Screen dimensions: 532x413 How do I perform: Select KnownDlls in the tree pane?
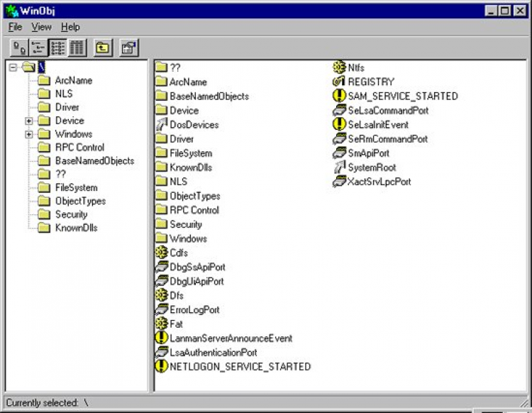[x=77, y=228]
